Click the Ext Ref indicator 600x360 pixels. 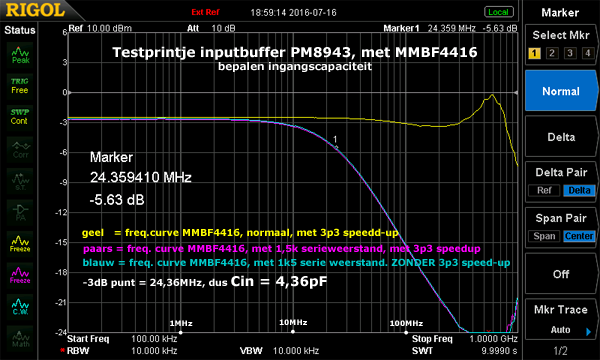pos(205,12)
